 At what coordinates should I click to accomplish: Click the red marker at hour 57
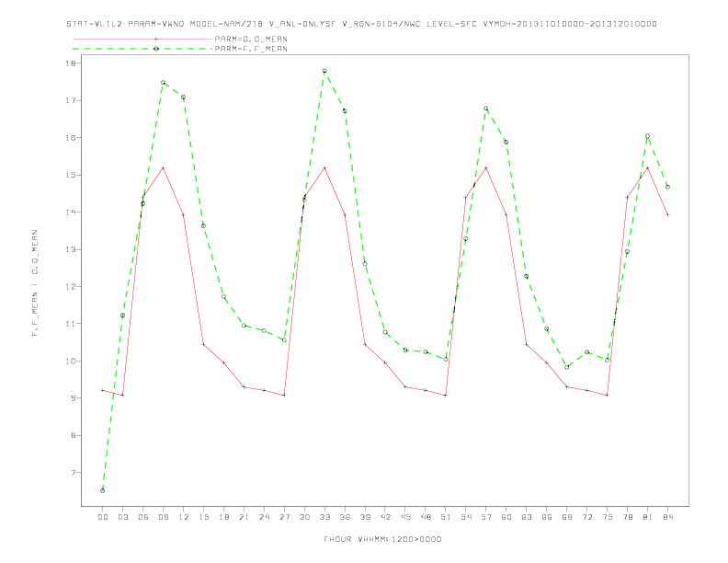pos(486,167)
